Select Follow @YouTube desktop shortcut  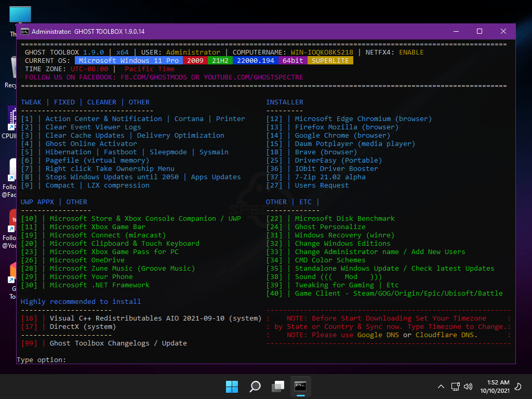(x=10, y=229)
